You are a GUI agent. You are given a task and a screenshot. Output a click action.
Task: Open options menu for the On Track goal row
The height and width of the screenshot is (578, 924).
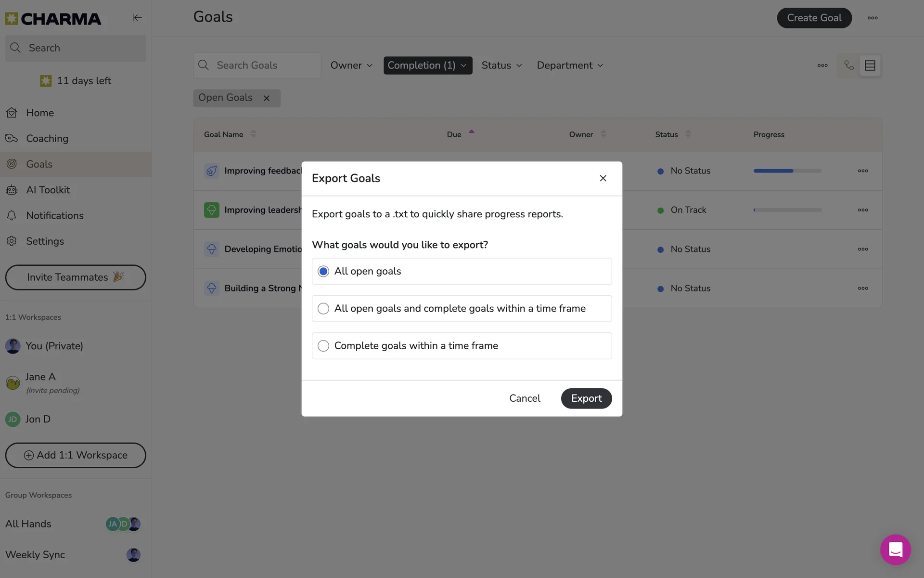pyautogui.click(x=863, y=210)
